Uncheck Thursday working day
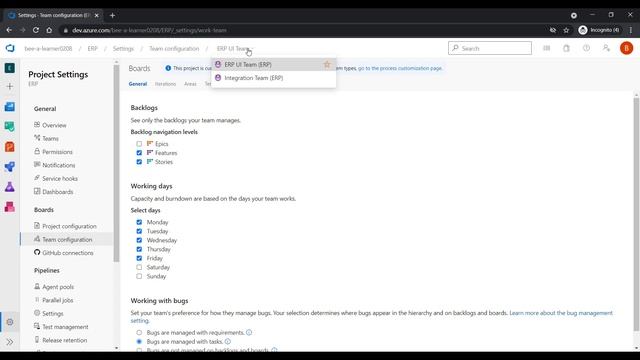Screen dimensions: 640x360 [x=139, y=249]
